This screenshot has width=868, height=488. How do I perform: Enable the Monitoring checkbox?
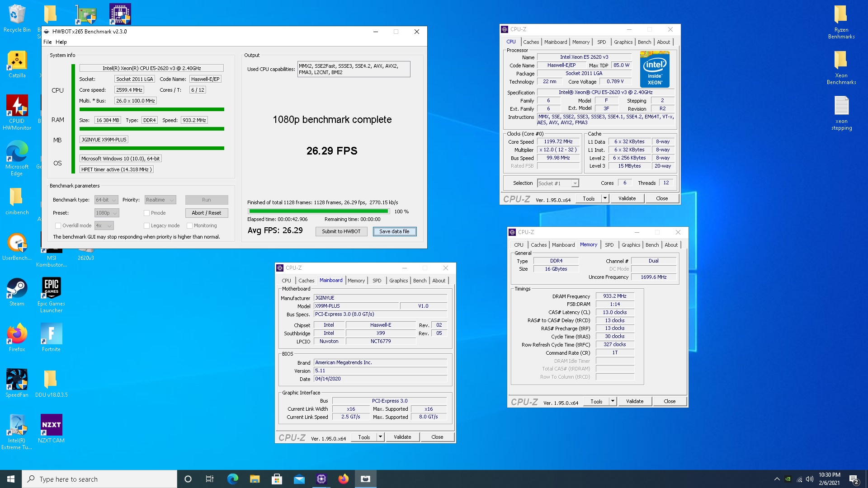tap(189, 225)
